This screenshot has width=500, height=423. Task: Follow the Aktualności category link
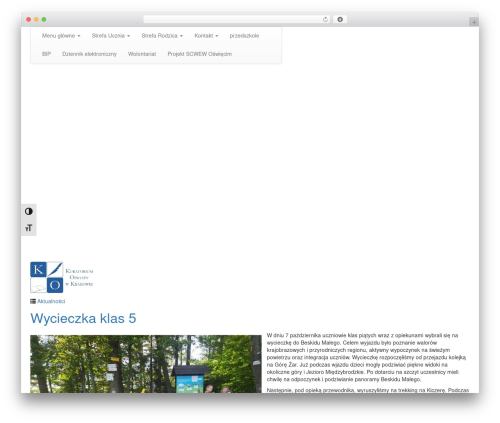pos(51,301)
